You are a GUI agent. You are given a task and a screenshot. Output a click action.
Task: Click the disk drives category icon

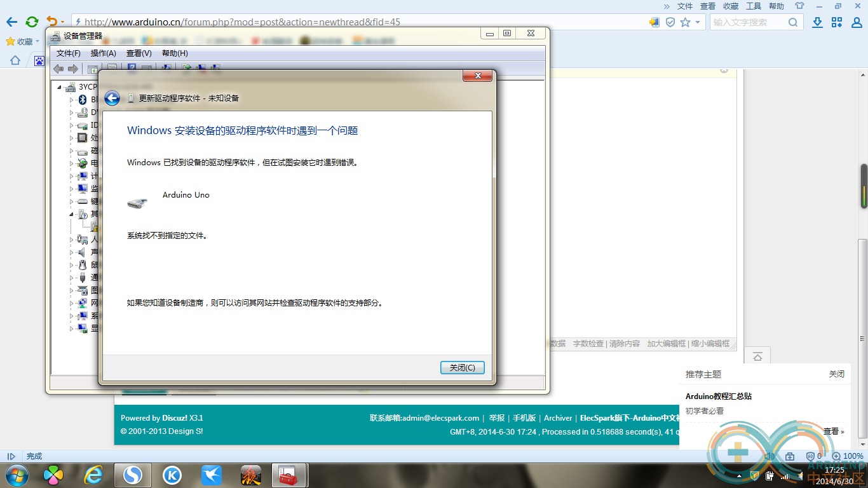tap(82, 151)
